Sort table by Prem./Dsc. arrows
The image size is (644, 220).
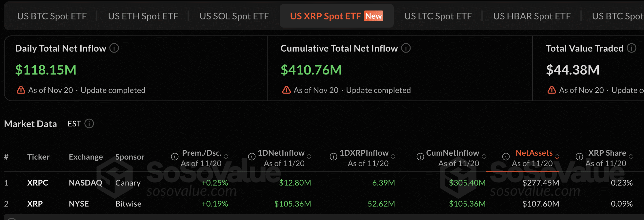(x=226, y=157)
